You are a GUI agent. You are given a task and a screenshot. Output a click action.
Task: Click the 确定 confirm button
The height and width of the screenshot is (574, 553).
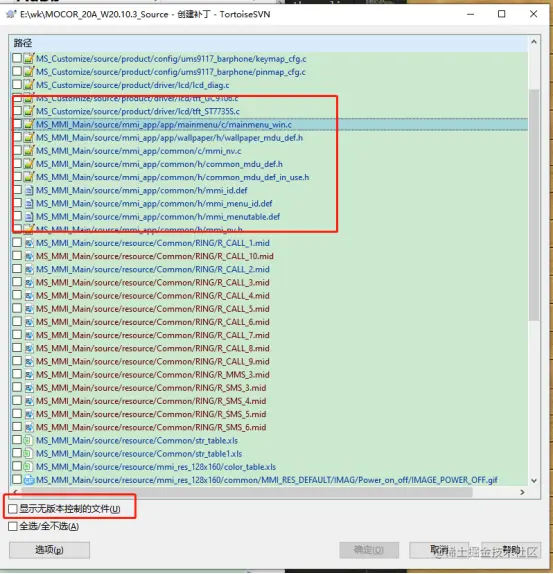pos(369,550)
